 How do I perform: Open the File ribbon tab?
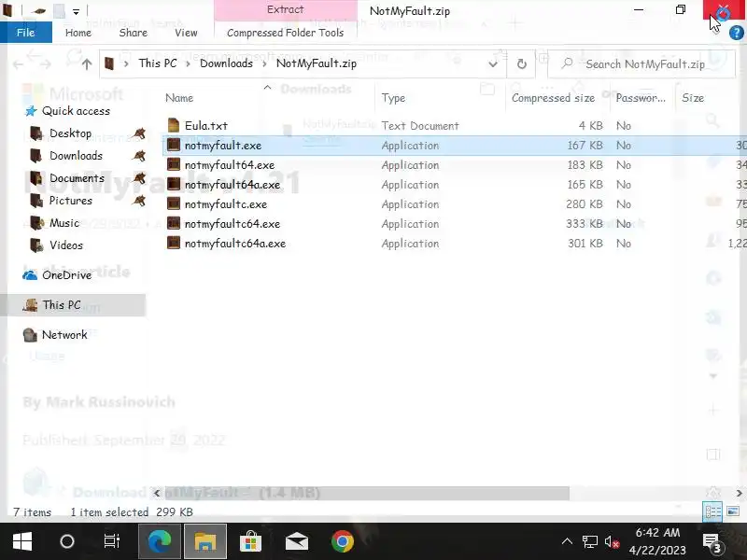[x=26, y=33]
